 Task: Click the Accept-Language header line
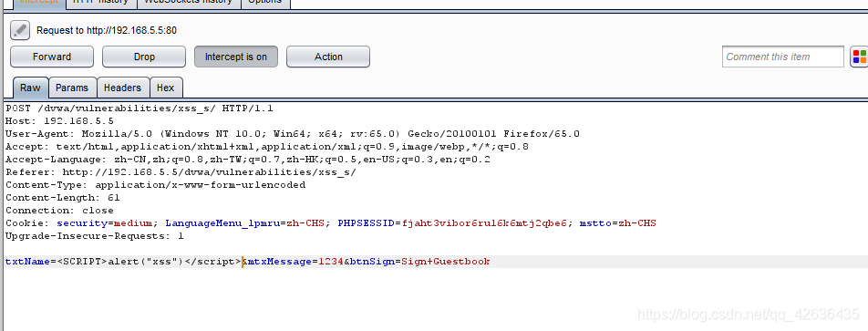click(x=247, y=160)
